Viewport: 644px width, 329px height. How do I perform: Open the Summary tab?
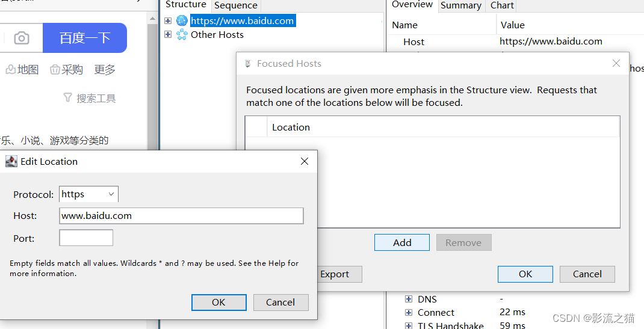(461, 5)
